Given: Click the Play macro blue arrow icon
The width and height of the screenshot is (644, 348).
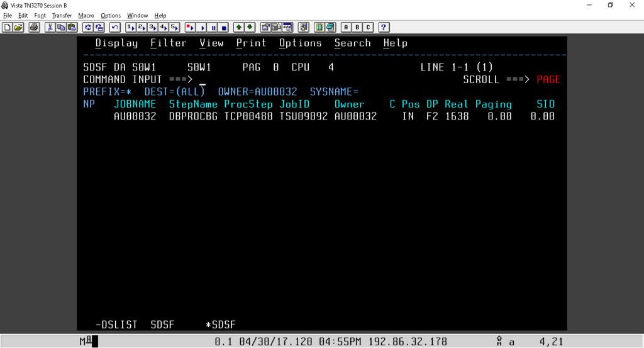Looking at the screenshot, I should [202, 28].
